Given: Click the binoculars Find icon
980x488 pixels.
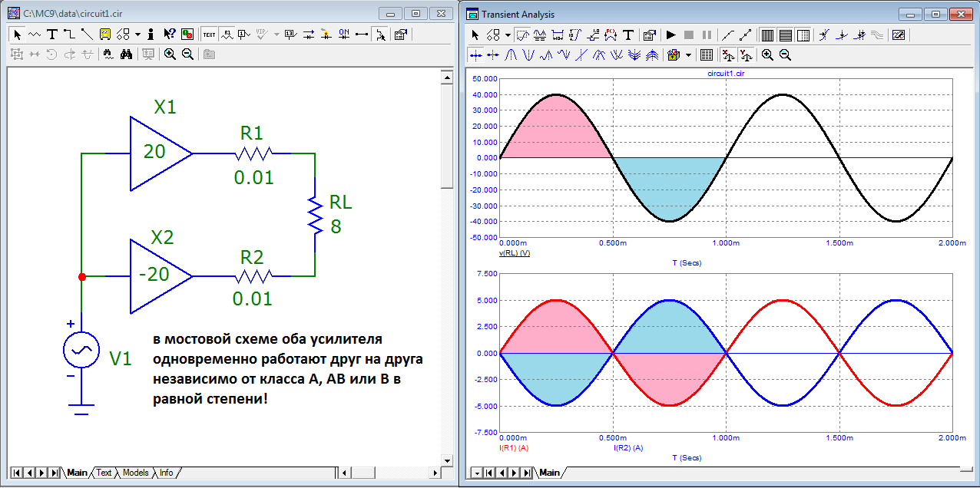Looking at the screenshot, I should click(x=127, y=54).
